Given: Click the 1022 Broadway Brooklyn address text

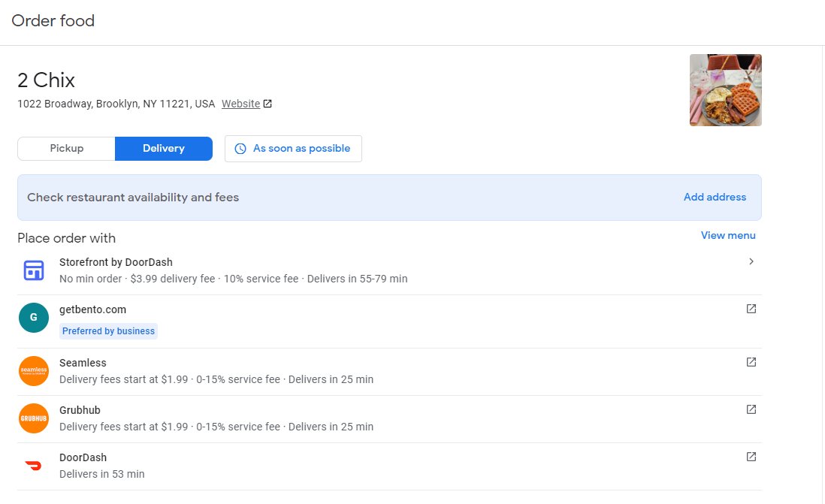Looking at the screenshot, I should [116, 104].
